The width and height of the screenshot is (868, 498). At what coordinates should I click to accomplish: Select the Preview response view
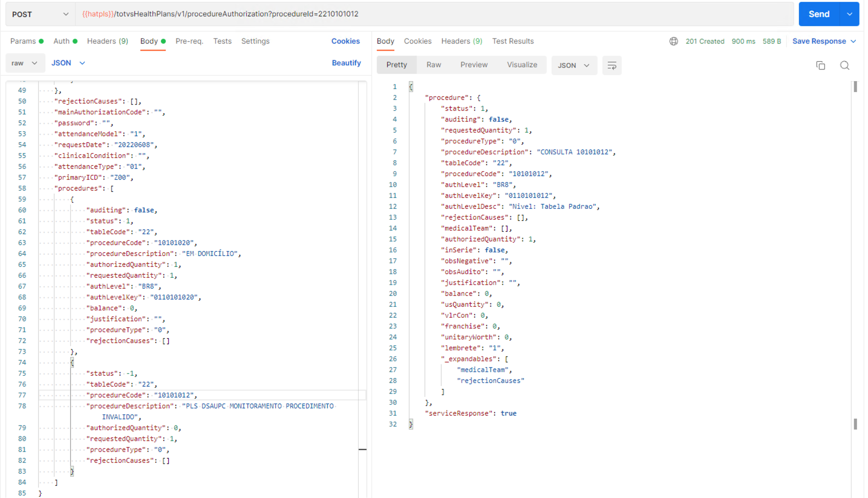click(474, 65)
